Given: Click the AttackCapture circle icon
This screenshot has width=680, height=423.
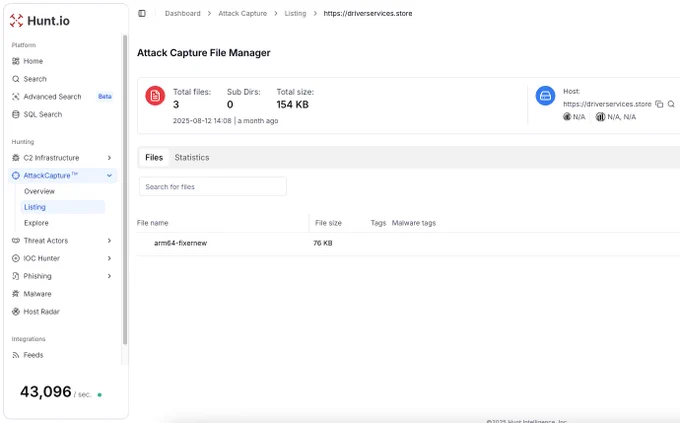Looking at the screenshot, I should coord(16,176).
